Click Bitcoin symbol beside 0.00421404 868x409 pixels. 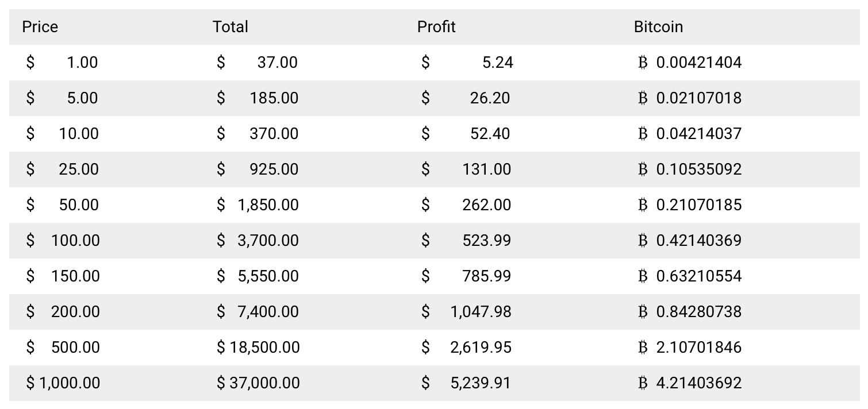point(643,62)
